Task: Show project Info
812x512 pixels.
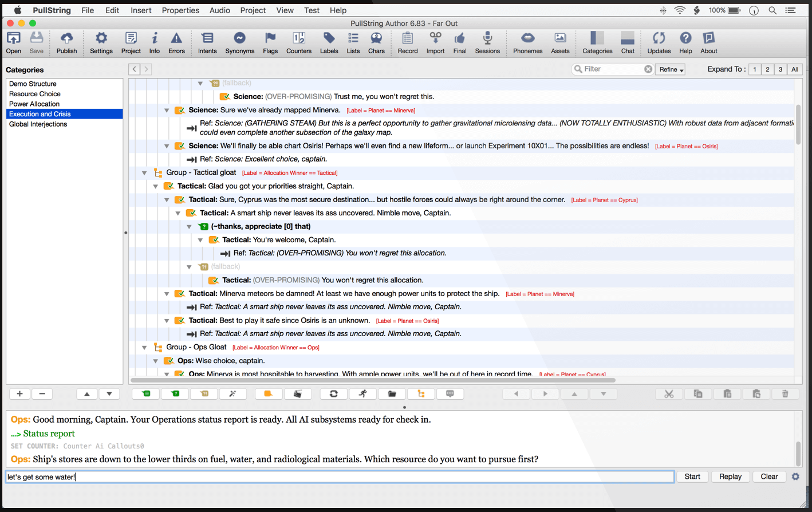Action: [155, 42]
